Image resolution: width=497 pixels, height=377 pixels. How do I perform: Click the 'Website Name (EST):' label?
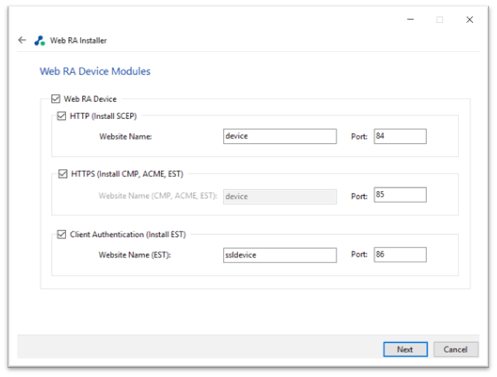tap(135, 255)
